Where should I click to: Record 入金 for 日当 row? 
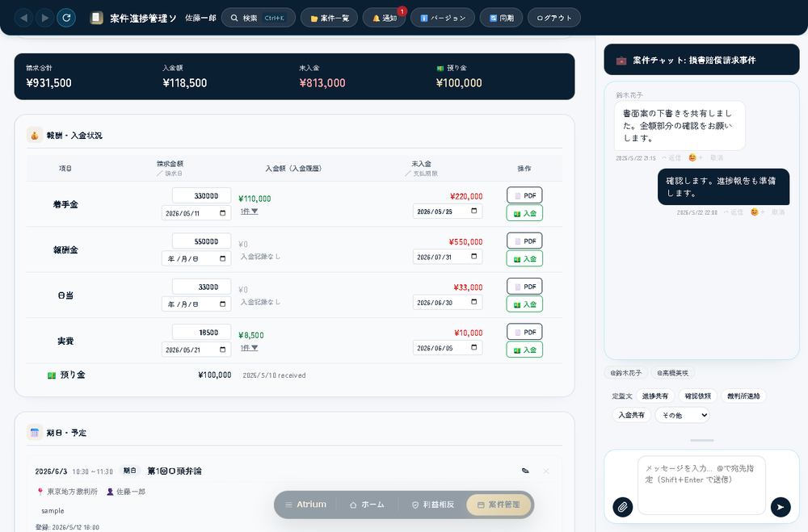click(x=524, y=304)
